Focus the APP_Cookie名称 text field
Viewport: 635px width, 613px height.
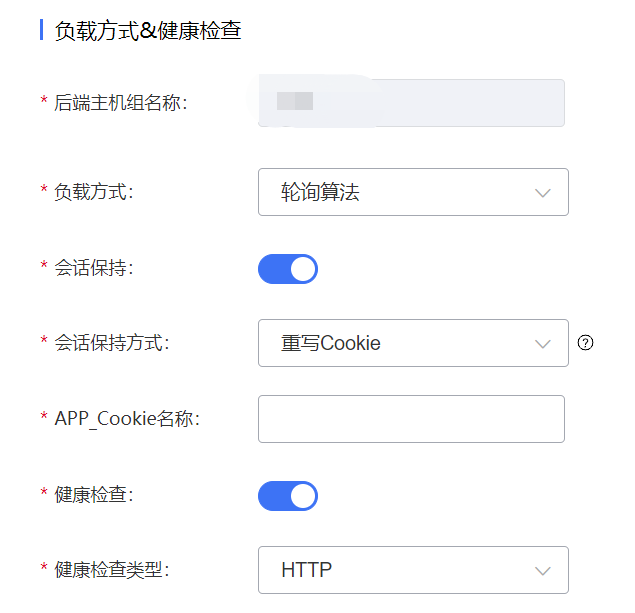411,419
